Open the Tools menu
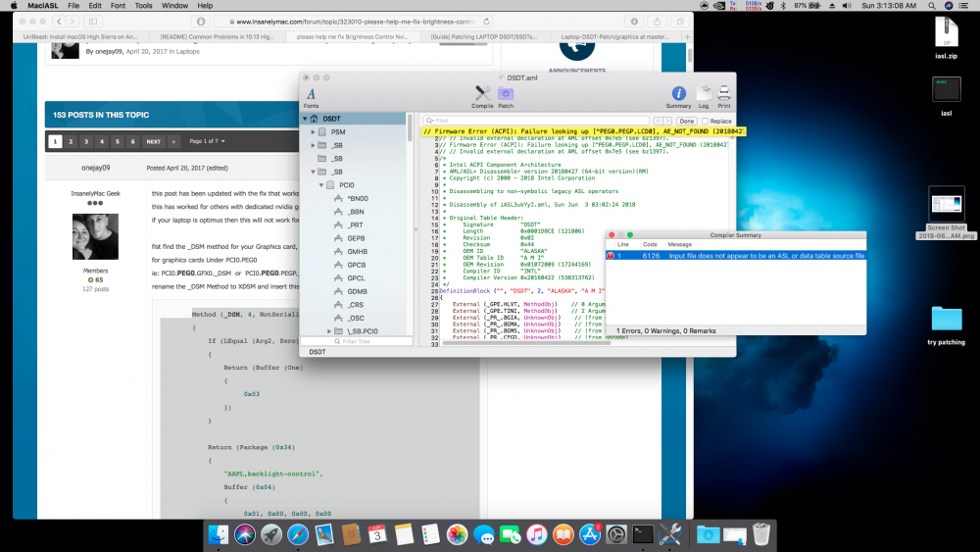 144,6
